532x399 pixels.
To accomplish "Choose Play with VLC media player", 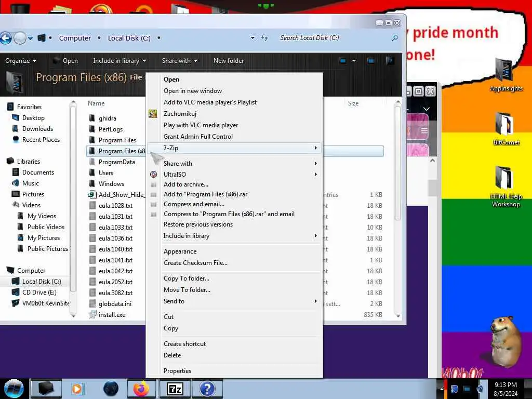I will coord(201,125).
